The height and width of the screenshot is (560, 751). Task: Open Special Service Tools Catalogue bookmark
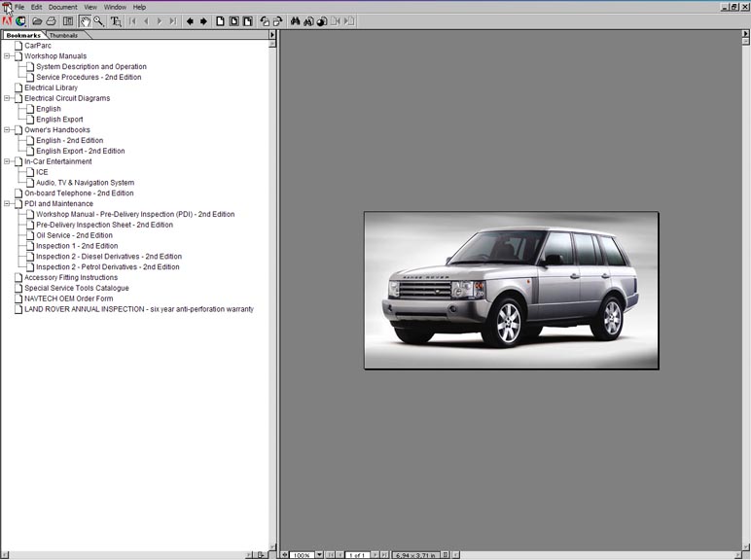76,288
